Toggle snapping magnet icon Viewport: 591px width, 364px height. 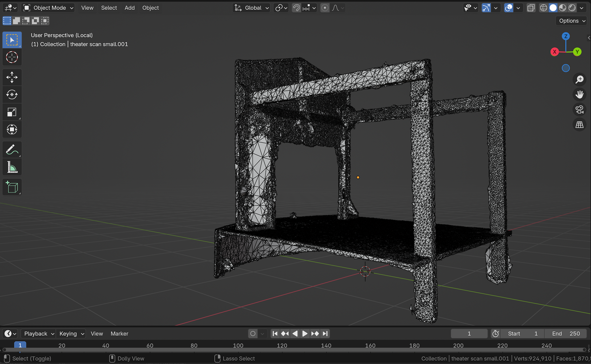click(296, 8)
